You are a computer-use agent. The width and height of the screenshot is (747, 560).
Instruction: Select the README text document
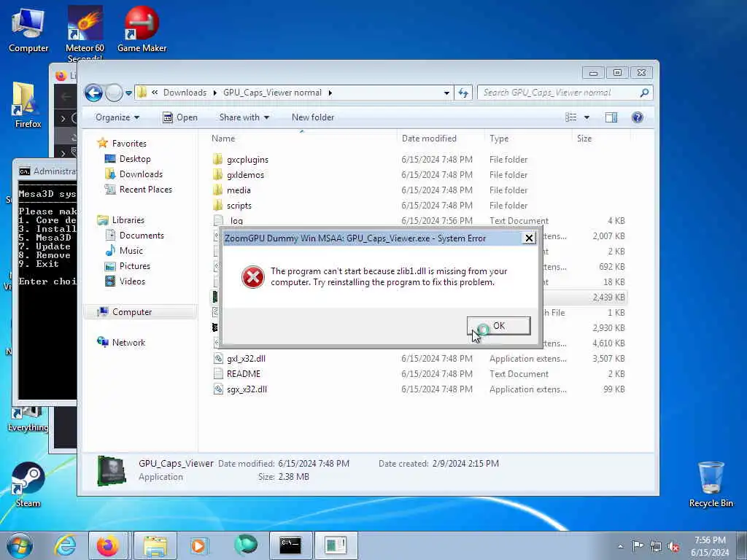pos(243,374)
